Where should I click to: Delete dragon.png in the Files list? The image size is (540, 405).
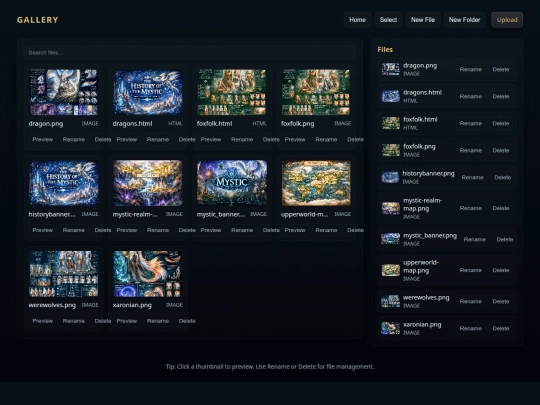501,69
